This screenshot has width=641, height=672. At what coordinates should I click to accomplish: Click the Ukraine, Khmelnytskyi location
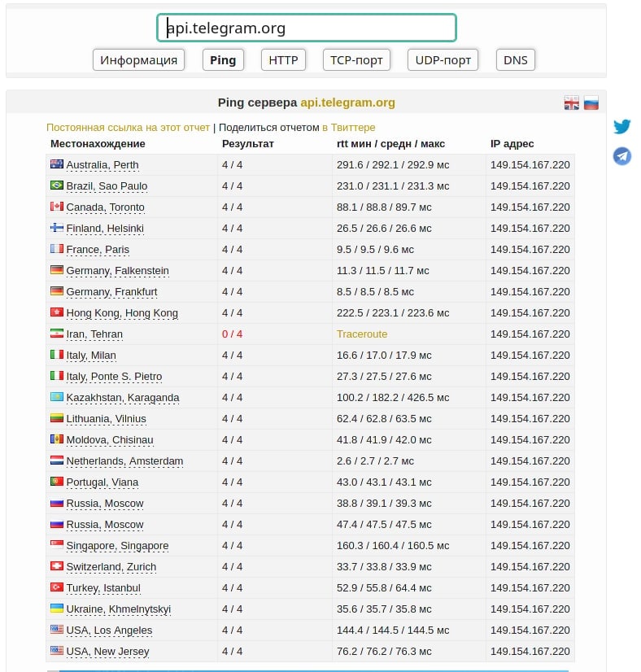point(118,609)
